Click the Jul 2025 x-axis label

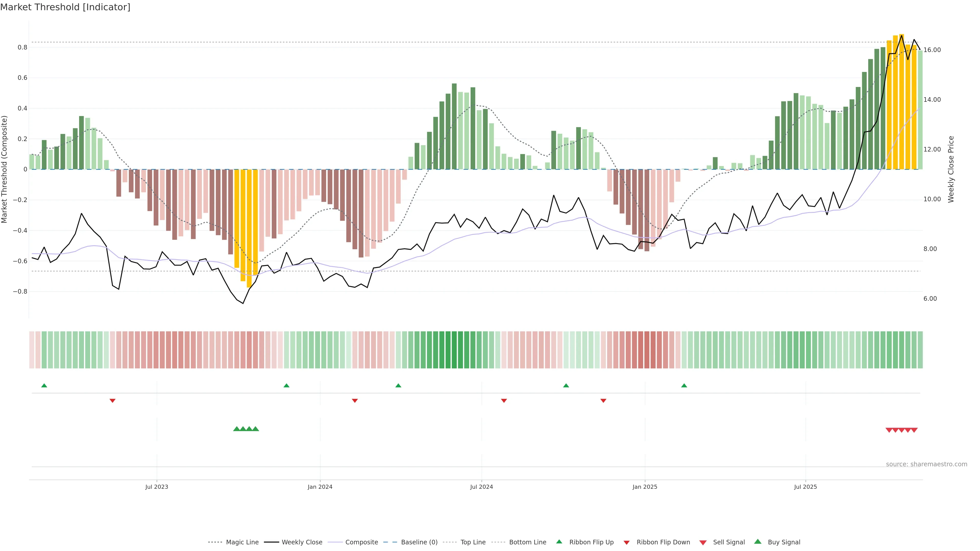pyautogui.click(x=805, y=487)
